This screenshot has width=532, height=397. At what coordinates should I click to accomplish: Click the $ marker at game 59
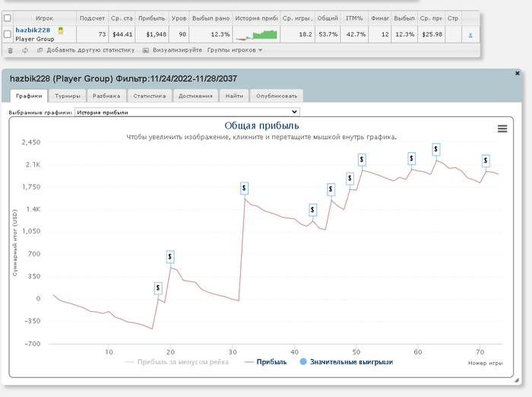[411, 158]
